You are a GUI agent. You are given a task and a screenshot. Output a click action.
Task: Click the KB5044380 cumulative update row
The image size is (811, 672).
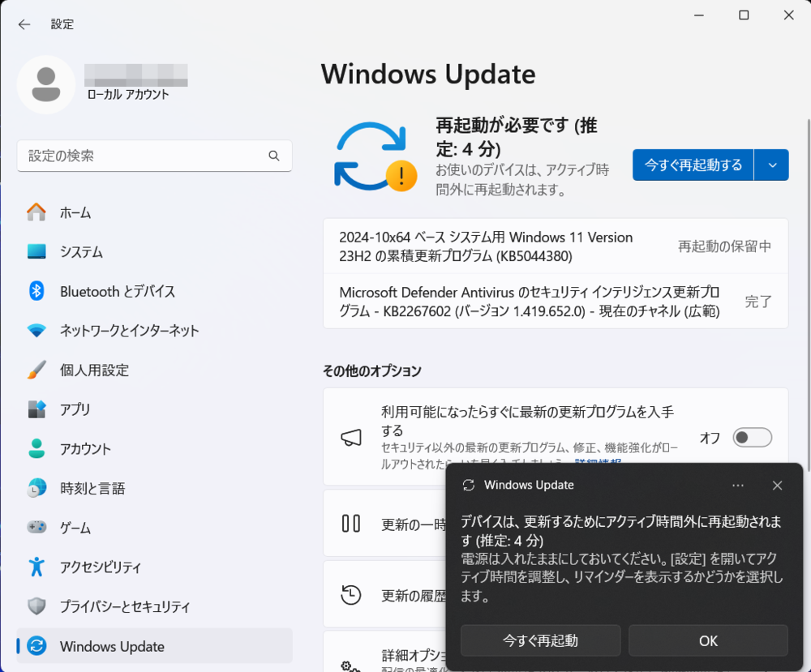556,246
